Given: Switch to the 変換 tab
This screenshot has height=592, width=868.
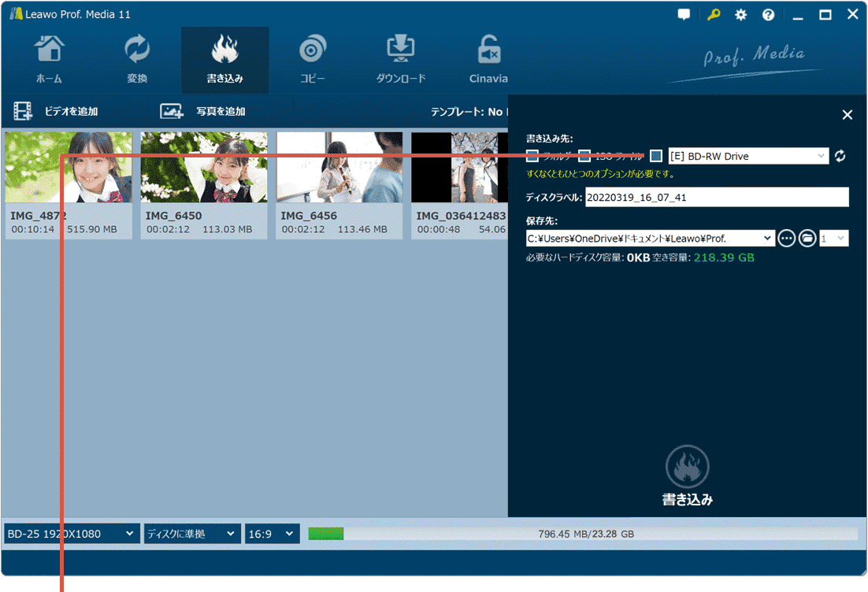Looking at the screenshot, I should click(x=137, y=60).
